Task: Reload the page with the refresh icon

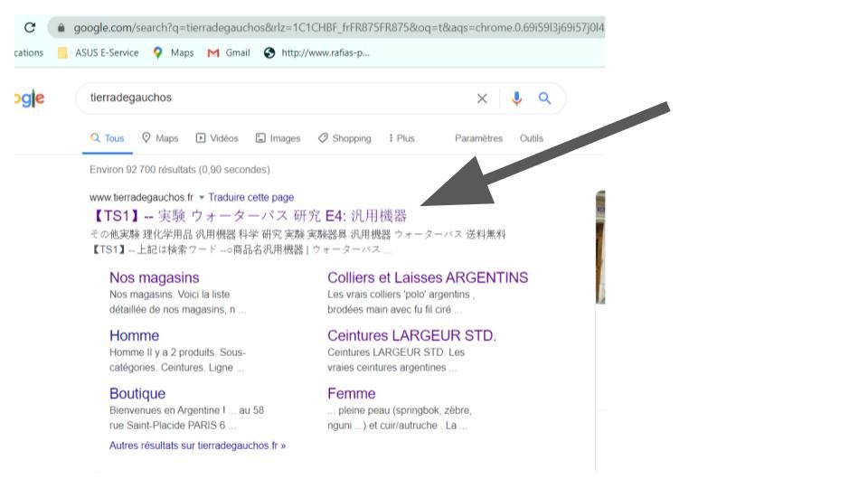Action: coord(30,27)
